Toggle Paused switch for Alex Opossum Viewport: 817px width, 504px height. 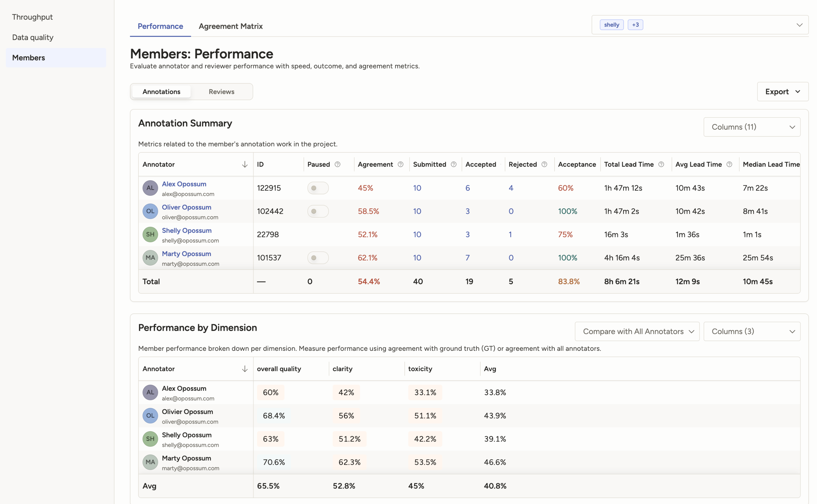pyautogui.click(x=317, y=188)
